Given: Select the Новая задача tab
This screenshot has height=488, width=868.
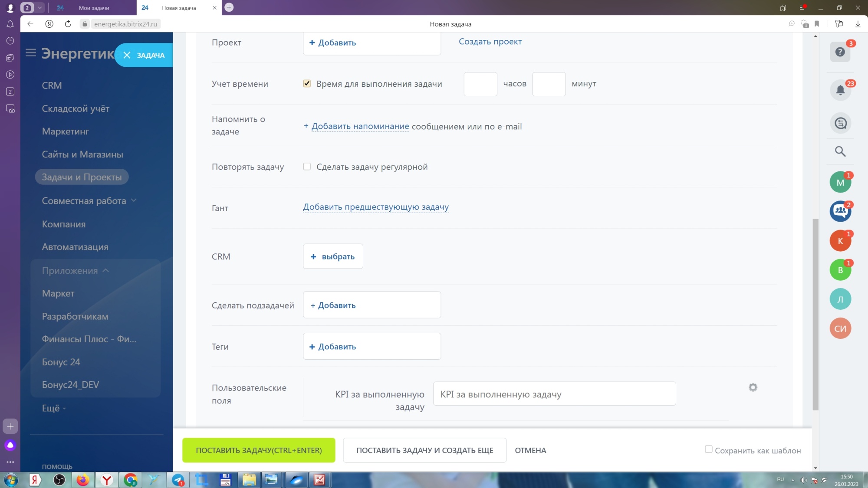Looking at the screenshot, I should 179,8.
